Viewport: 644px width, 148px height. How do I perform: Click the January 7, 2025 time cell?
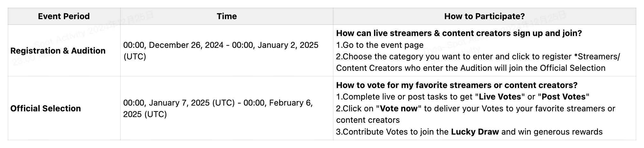218,108
